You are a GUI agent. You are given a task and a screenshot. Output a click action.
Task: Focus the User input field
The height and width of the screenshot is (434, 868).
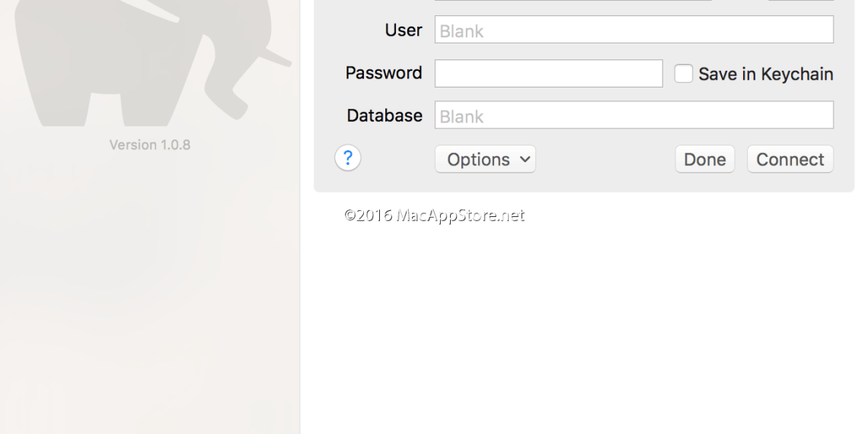point(633,30)
